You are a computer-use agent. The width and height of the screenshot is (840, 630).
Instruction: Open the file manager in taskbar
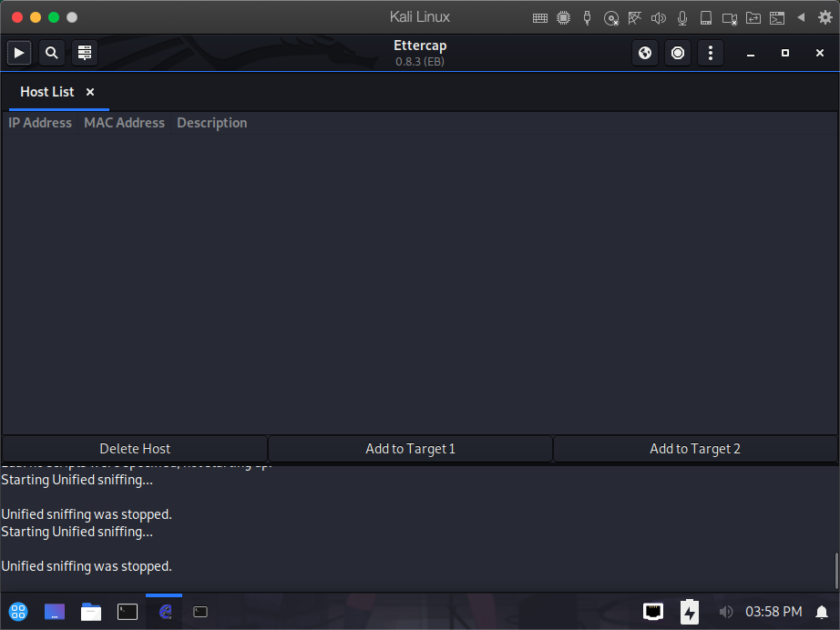click(x=91, y=611)
